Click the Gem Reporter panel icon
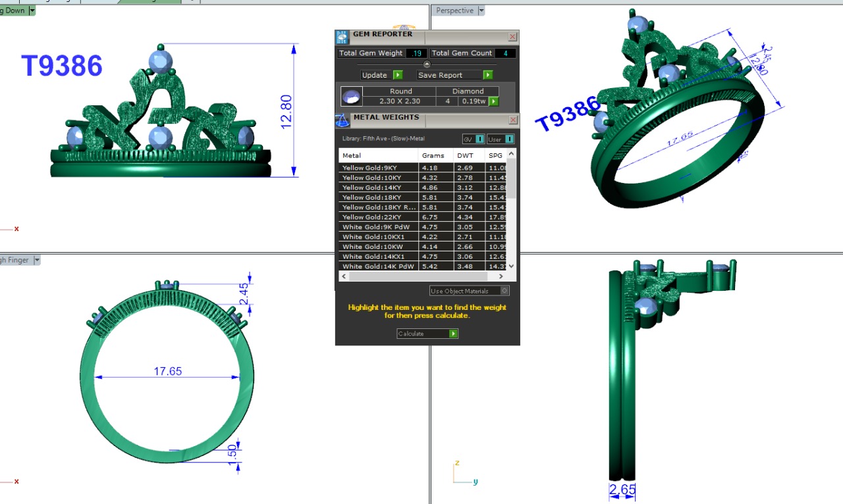The image size is (843, 504). (342, 37)
